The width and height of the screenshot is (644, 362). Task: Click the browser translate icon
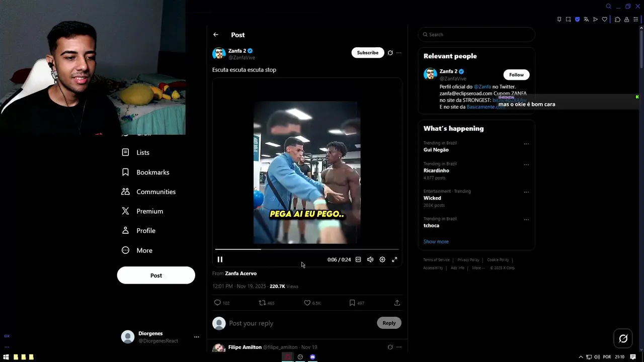(586, 20)
